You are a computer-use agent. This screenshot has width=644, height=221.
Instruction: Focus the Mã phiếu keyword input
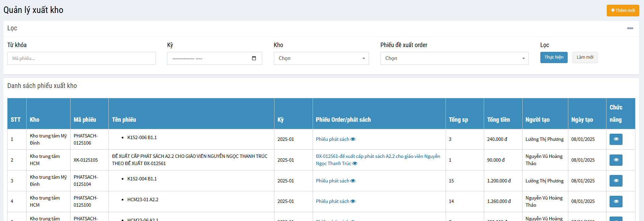81,58
